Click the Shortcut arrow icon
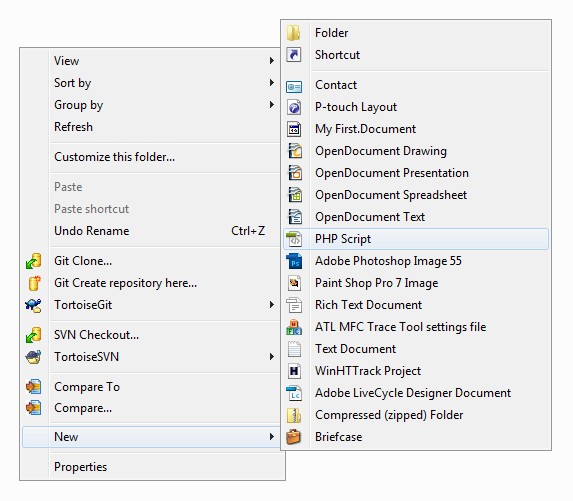This screenshot has width=573, height=501. 294,55
